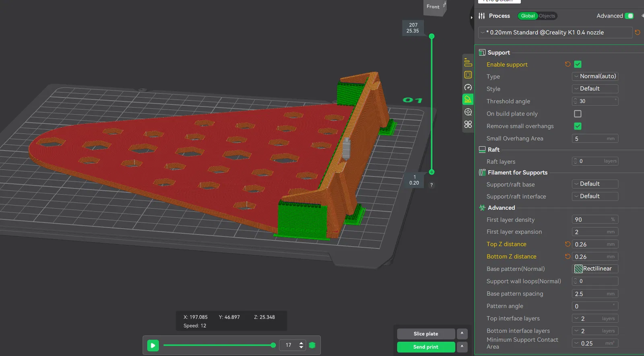Uncheck Remove small overhangs checkbox
The height and width of the screenshot is (356, 644).
click(x=578, y=126)
